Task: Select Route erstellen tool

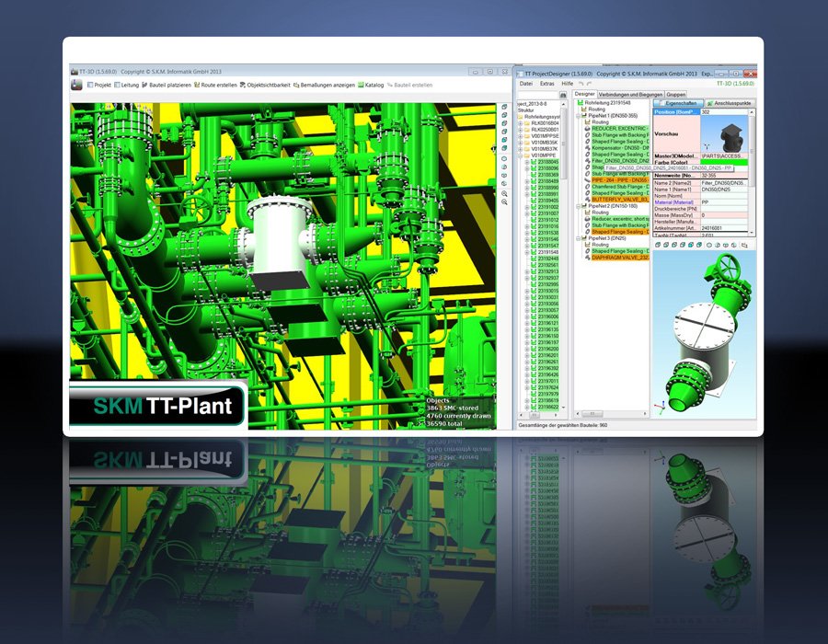Action: click(215, 85)
